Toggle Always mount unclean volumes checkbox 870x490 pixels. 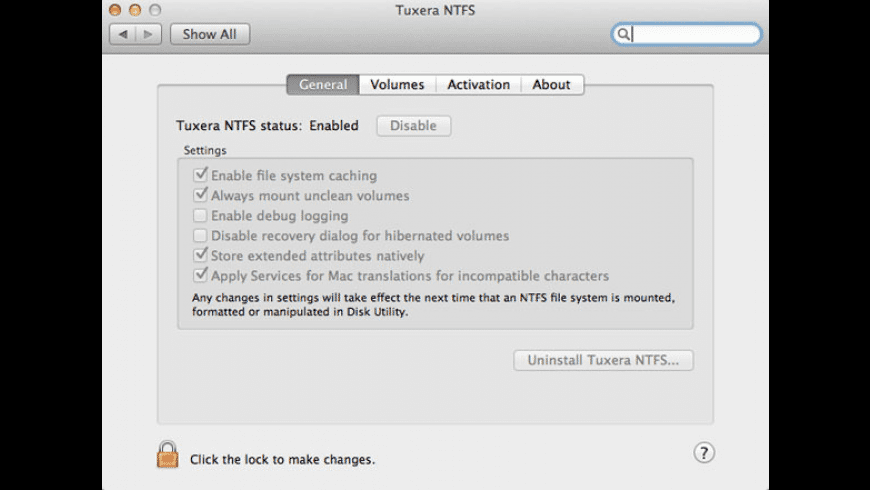(201, 195)
